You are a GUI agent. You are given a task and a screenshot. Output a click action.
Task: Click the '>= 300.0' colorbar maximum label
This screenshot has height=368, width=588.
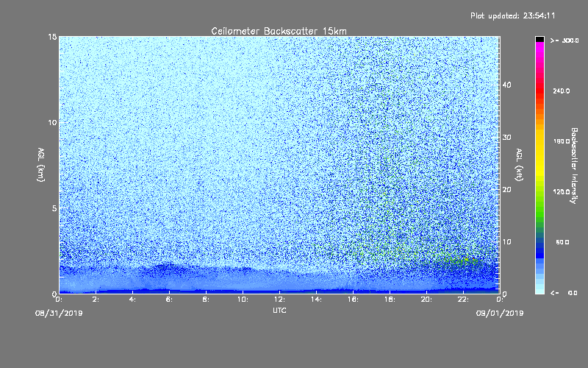click(x=564, y=40)
